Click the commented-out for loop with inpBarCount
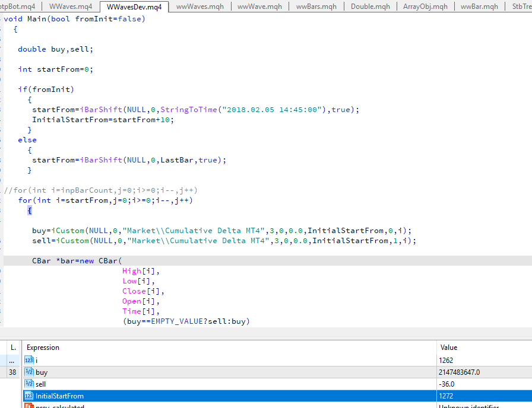This screenshot has height=408, width=532. 100,190
